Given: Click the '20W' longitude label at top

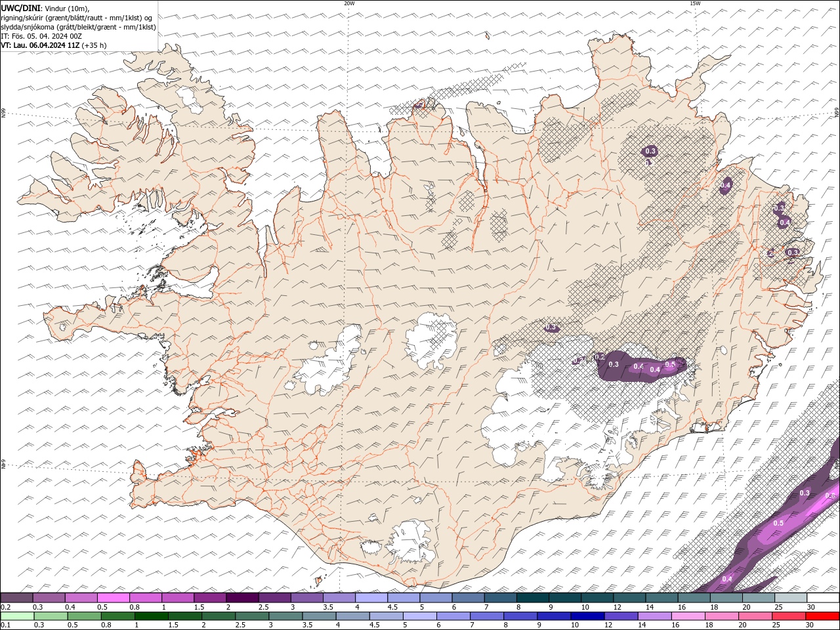Looking at the screenshot, I should pos(349,3).
